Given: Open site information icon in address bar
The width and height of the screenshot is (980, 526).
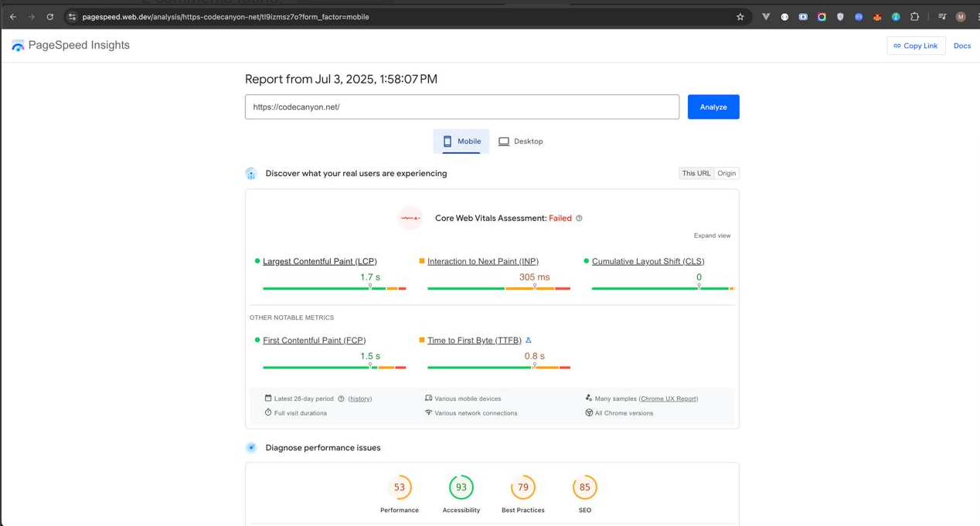Looking at the screenshot, I should (x=72, y=16).
